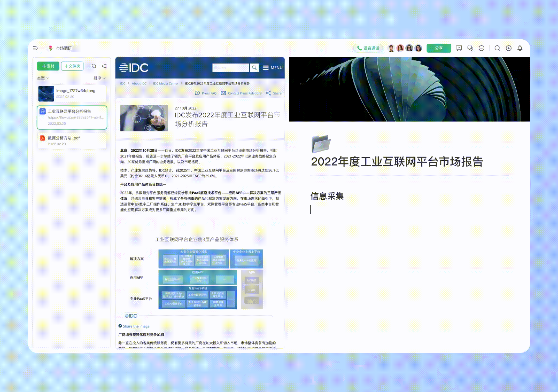Click the add plus circle icon
Viewport: 558px width, 392px height.
(509, 48)
